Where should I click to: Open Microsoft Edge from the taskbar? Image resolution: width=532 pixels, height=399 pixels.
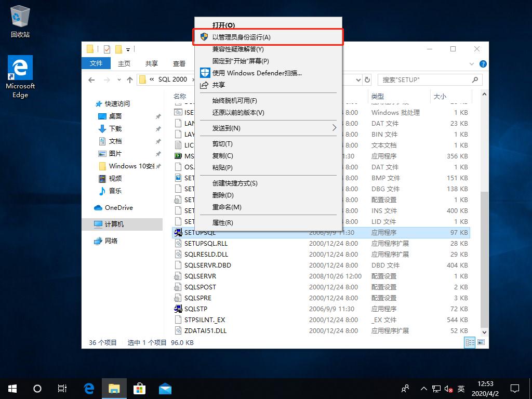click(88, 388)
